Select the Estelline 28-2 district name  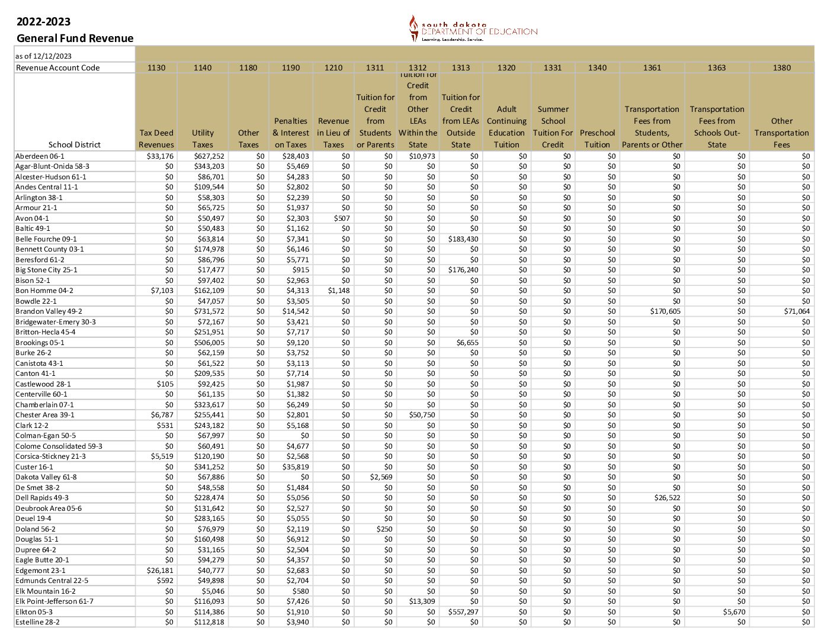(x=37, y=622)
